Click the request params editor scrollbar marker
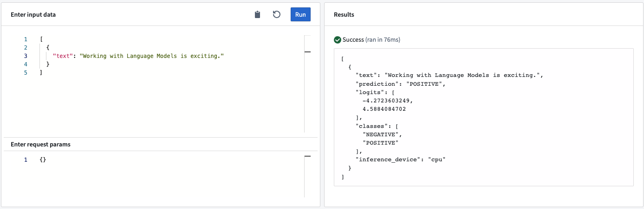The width and height of the screenshot is (644, 209). (x=307, y=157)
